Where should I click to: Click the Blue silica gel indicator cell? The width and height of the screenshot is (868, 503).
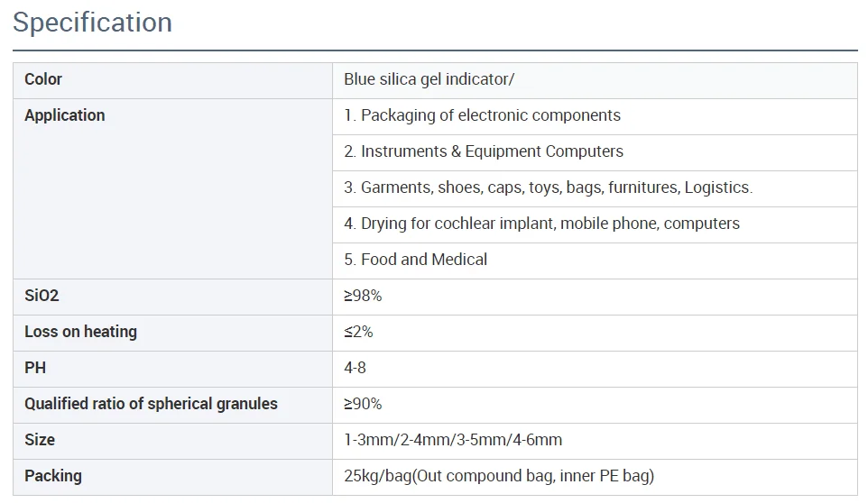[429, 79]
